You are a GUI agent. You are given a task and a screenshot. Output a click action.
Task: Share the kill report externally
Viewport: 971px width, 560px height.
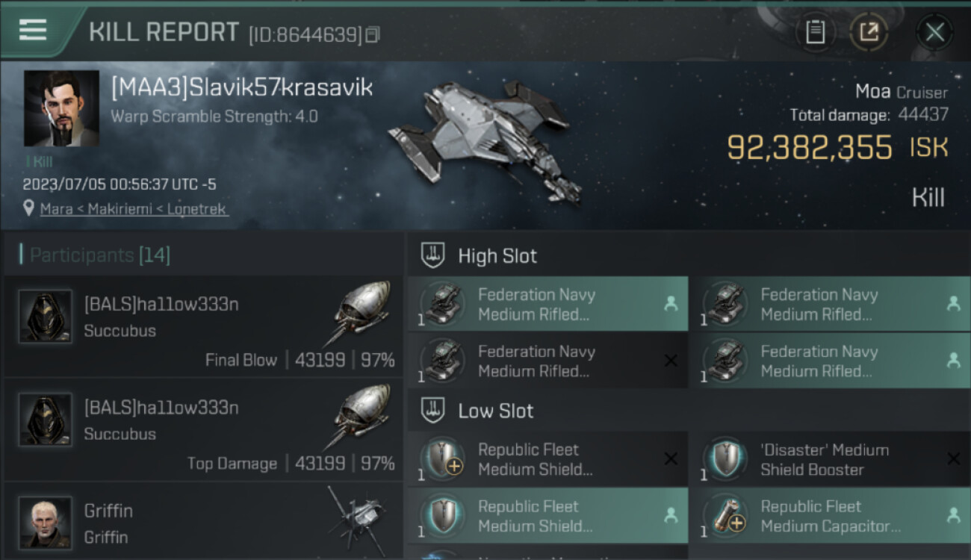point(869,32)
